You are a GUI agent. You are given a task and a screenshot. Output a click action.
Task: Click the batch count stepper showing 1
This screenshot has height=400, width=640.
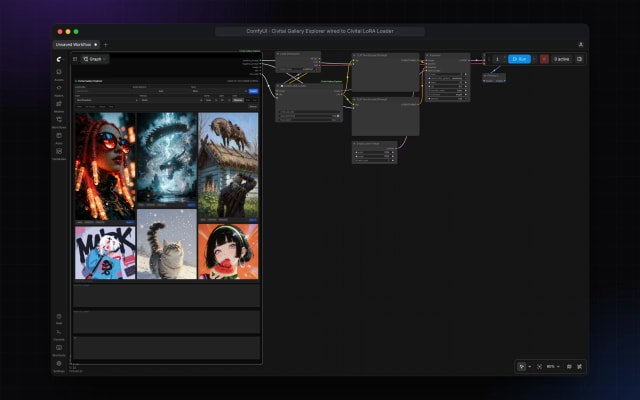click(x=497, y=59)
